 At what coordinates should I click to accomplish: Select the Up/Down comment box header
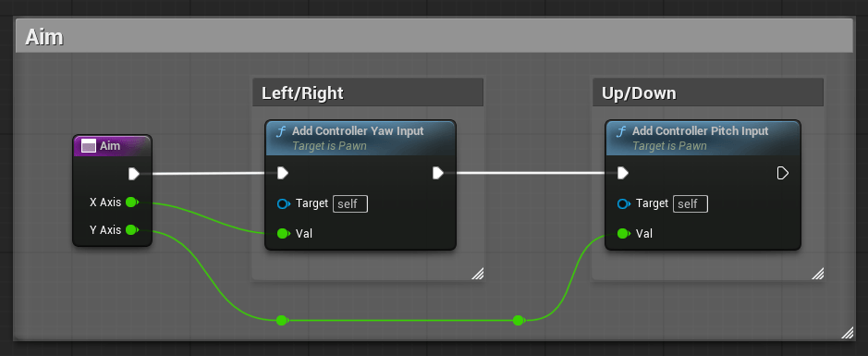tap(708, 92)
